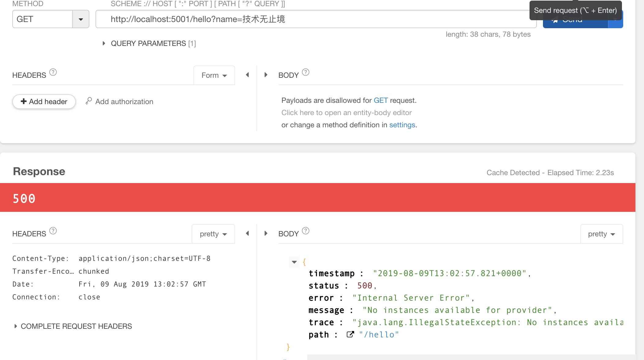Open the response body pretty dropdown
Image resolution: width=644 pixels, height=360 pixels.
click(x=601, y=234)
